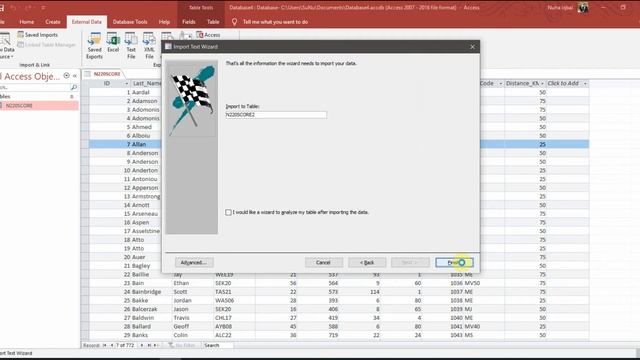Collapse the navigation pane with the chevron
The image size is (640, 360).
[75, 76]
